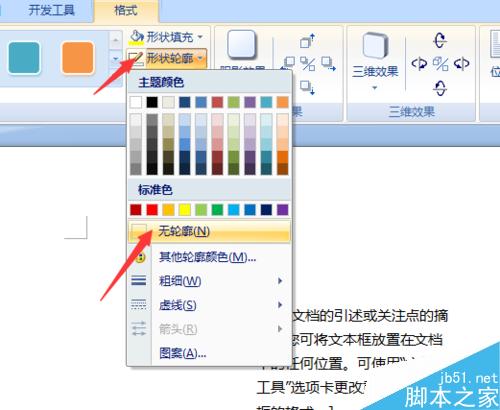This screenshot has height=410, width=500.
Task: Click the 标准色 section header
Action: (x=209, y=190)
